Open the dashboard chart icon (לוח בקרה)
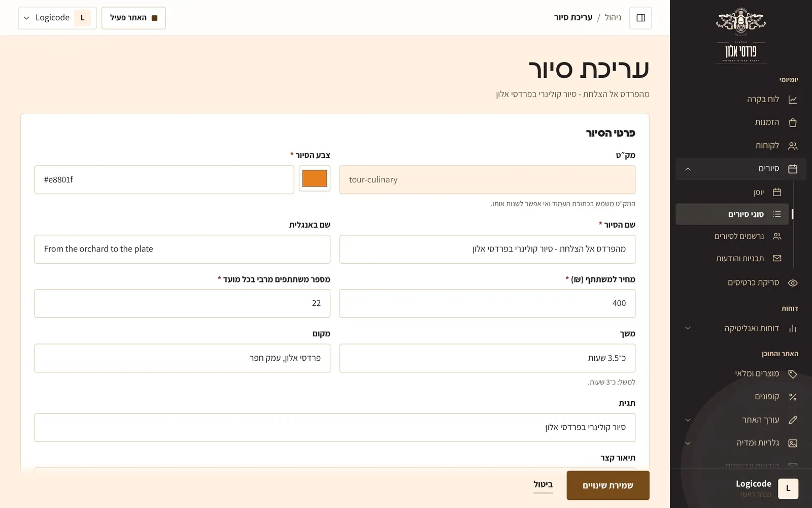The image size is (812, 508). coord(793,99)
